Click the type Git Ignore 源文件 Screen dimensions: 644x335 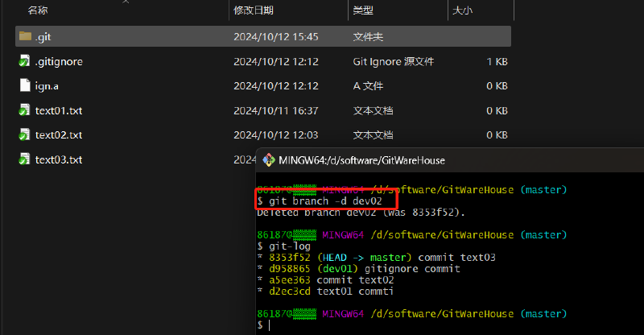tap(394, 62)
